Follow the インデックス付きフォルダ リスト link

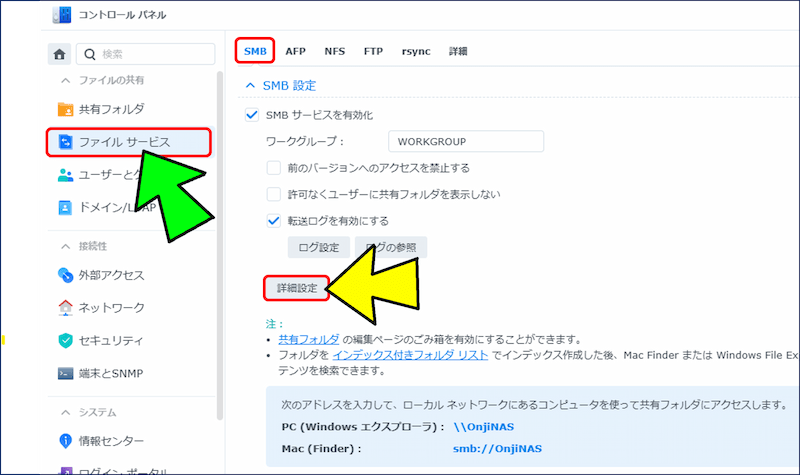pos(410,355)
